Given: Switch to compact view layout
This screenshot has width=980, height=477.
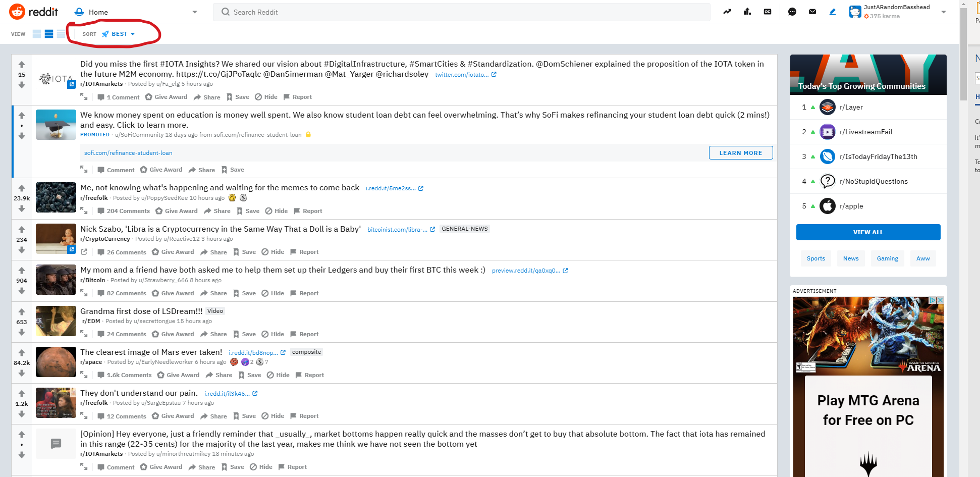Looking at the screenshot, I should [61, 34].
